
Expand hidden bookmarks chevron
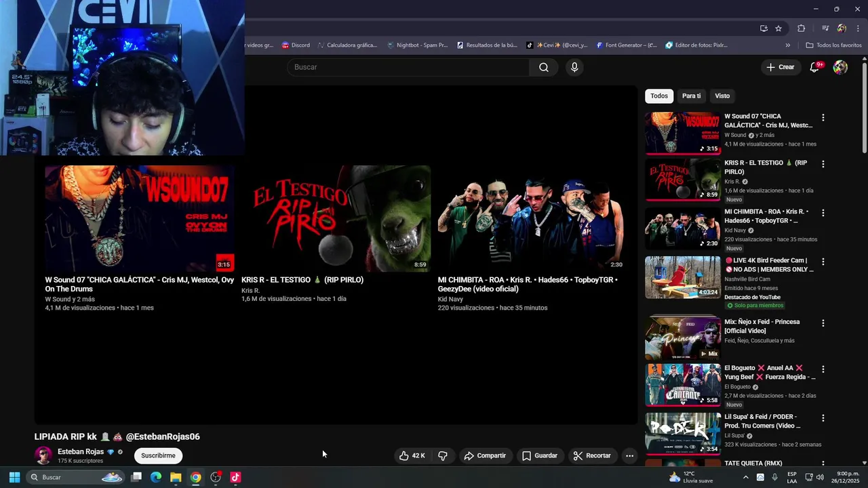pyautogui.click(x=787, y=45)
